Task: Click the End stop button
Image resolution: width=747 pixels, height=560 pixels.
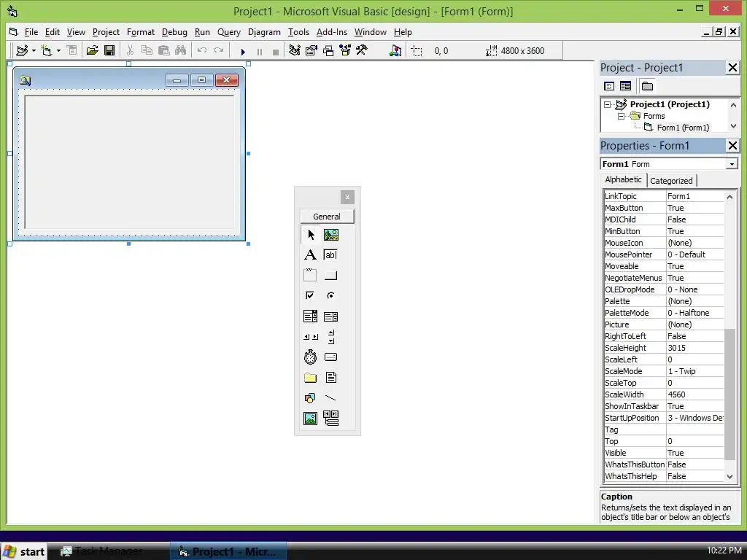Action: click(x=275, y=52)
